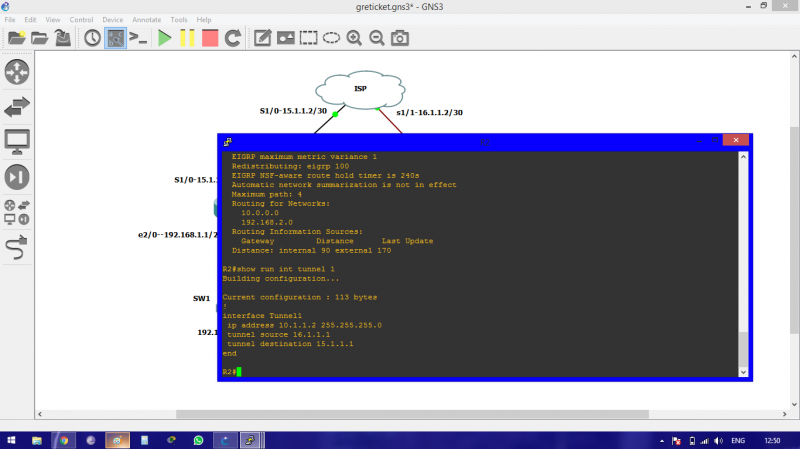This screenshot has height=449, width=800.
Task: Click 'tunnel destination 15.1.1.1' line in console
Action: pyautogui.click(x=290, y=344)
